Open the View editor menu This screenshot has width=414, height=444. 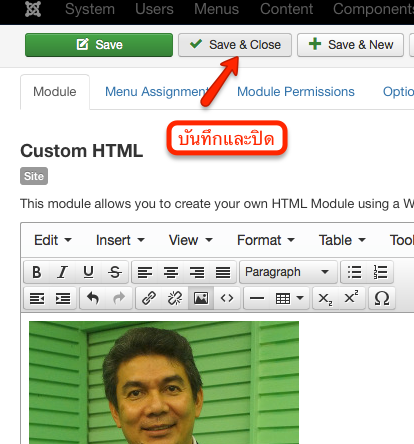[x=190, y=240]
